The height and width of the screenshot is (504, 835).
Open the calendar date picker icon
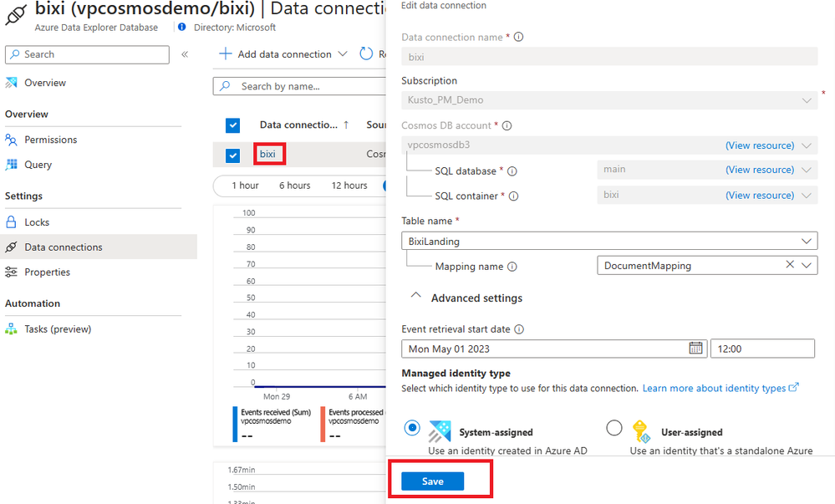[x=695, y=348]
